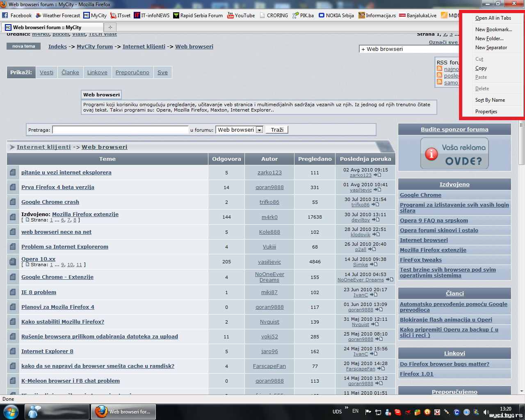Open the BanjalukaLive bookmark

pos(418,16)
